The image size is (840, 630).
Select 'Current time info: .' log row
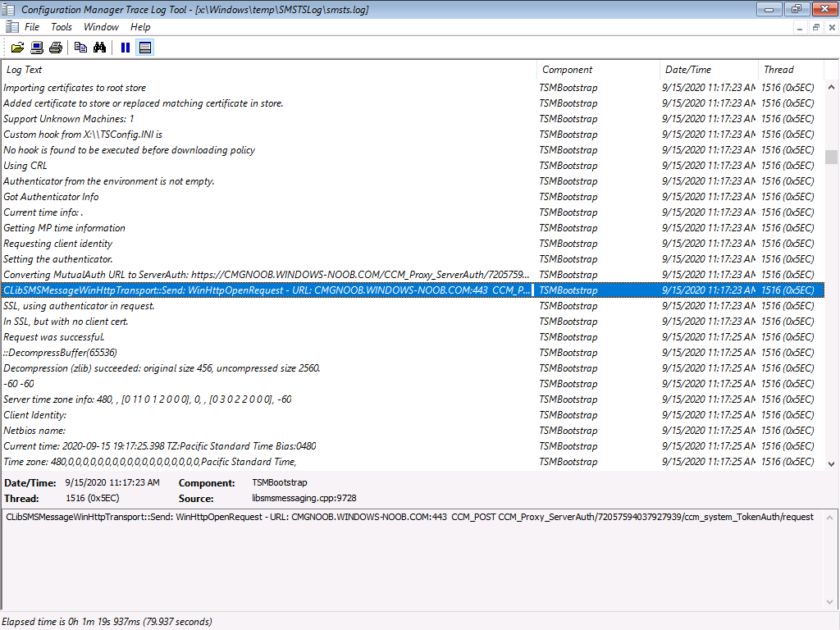413,212
